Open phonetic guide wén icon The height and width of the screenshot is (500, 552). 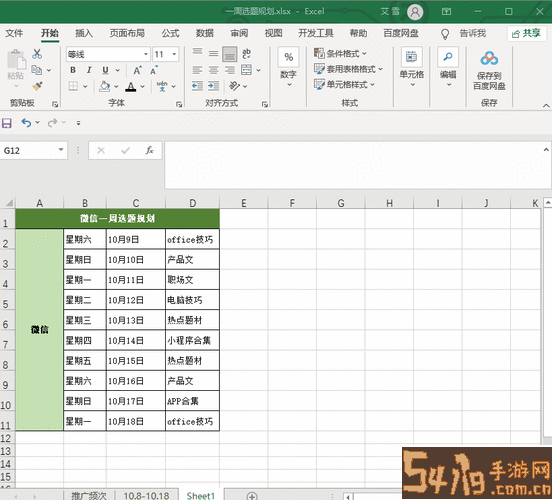click(x=162, y=86)
